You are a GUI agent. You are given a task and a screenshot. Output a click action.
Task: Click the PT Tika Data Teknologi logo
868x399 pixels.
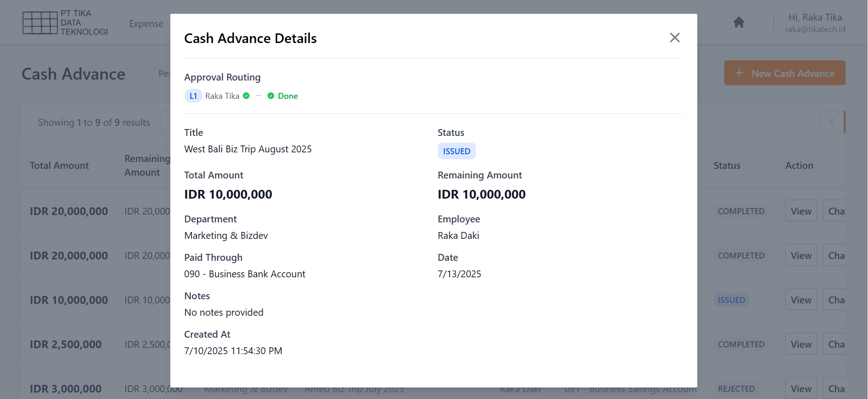[x=65, y=22]
